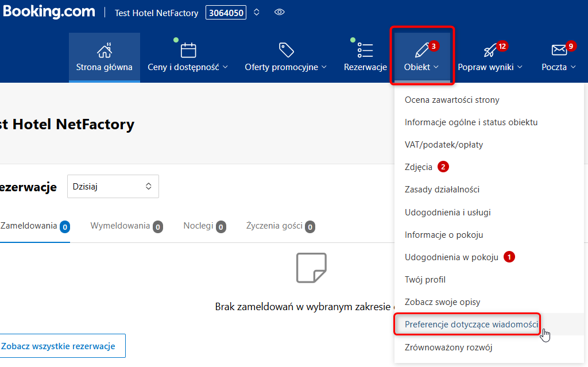This screenshot has width=588, height=367.
Task: Open the Zdjęcia menu entry
Action: 419,167
